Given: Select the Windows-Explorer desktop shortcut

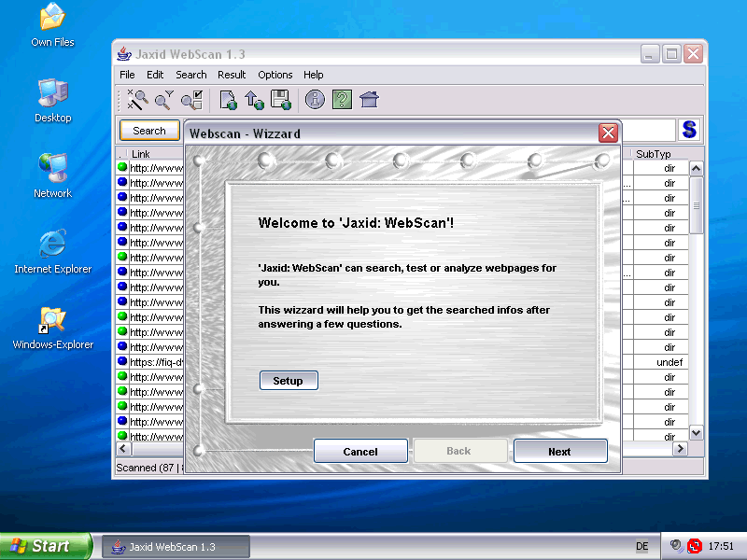Looking at the screenshot, I should (53, 328).
